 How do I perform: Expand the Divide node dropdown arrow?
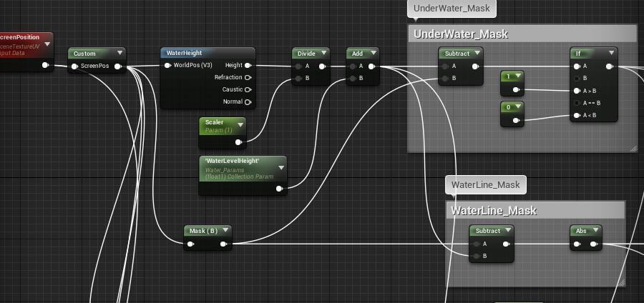(x=324, y=53)
